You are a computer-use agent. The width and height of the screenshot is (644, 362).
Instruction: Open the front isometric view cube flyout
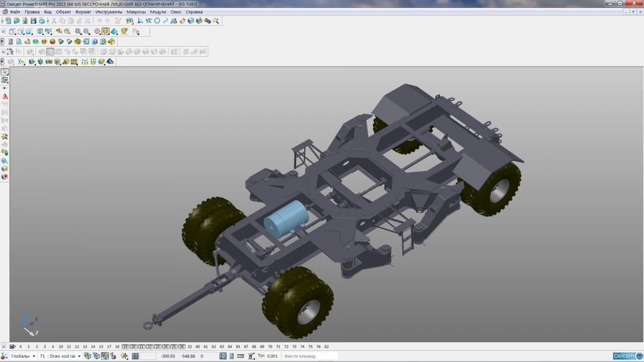click(x=12, y=31)
